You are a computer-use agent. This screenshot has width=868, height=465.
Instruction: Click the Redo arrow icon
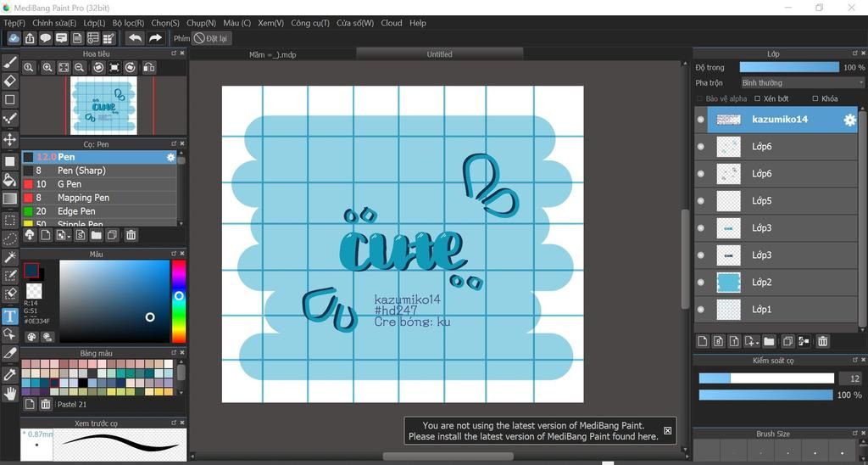click(156, 37)
